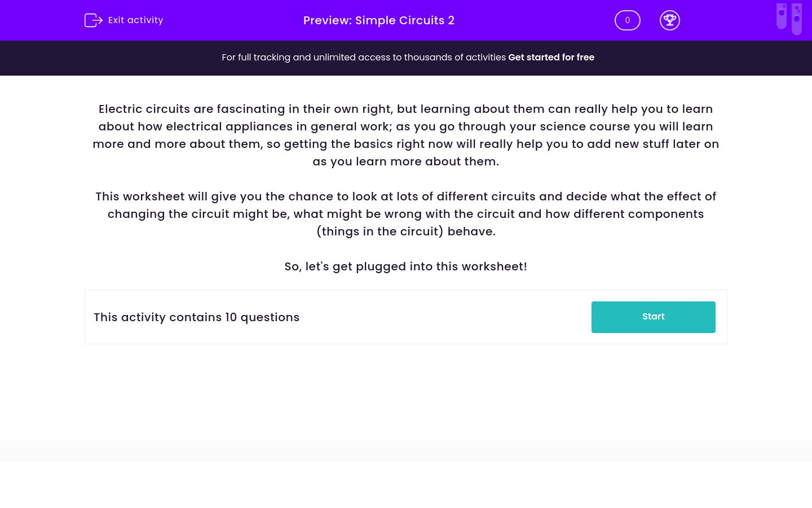Click the taller right test tube icon
812x508 pixels.
coord(797,19)
